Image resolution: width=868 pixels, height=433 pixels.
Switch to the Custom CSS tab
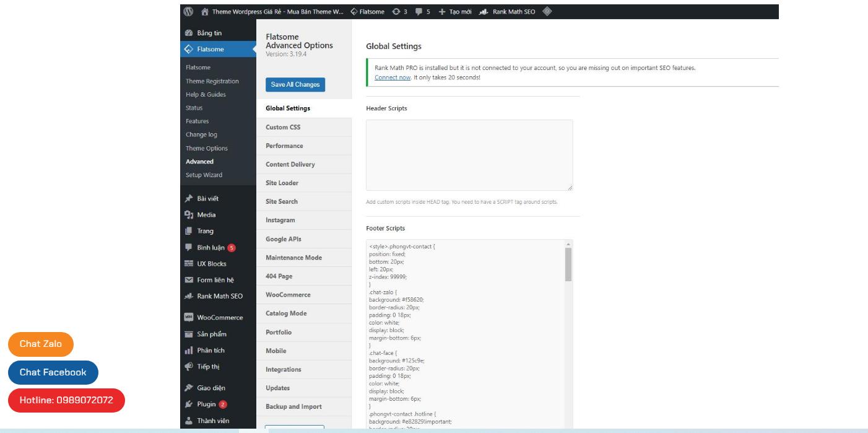304,127
